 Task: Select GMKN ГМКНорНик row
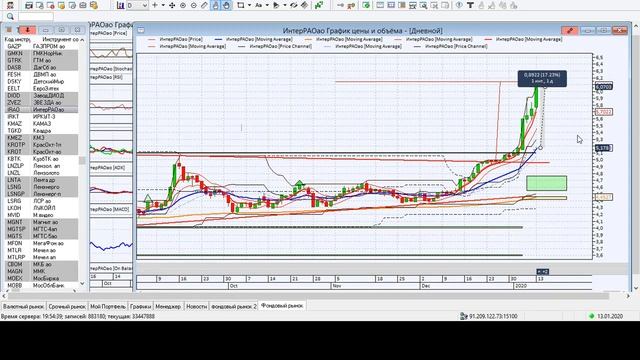tap(41, 53)
